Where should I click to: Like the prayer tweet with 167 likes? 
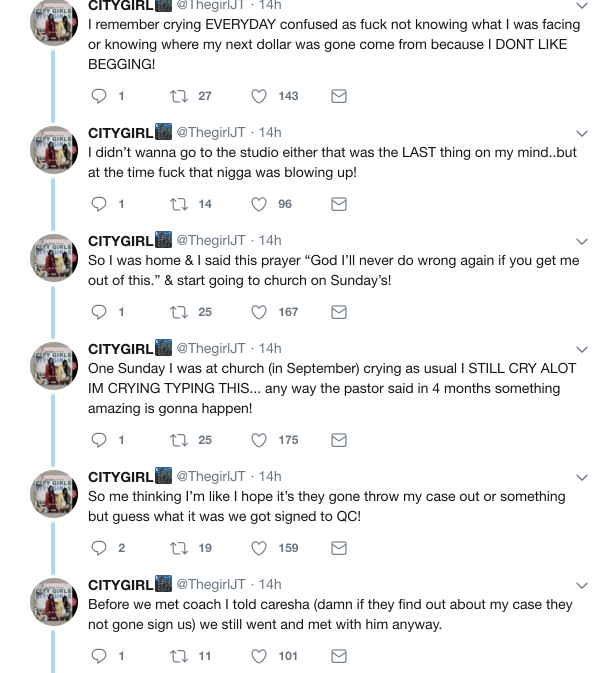tap(259, 312)
